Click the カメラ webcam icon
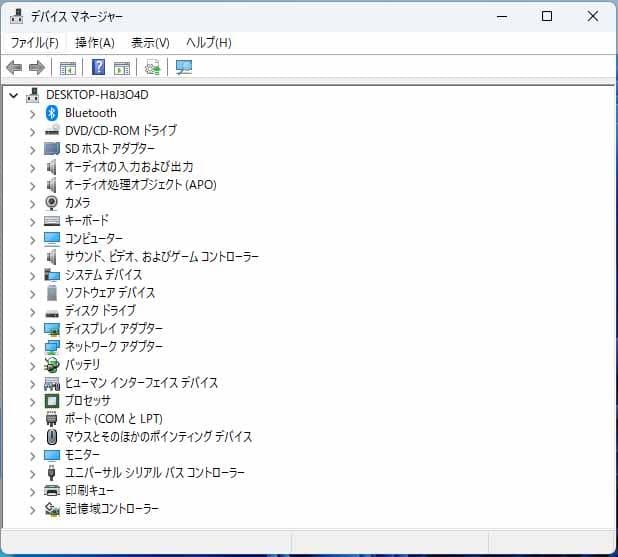Screen dimensions: 618x557 52,203
